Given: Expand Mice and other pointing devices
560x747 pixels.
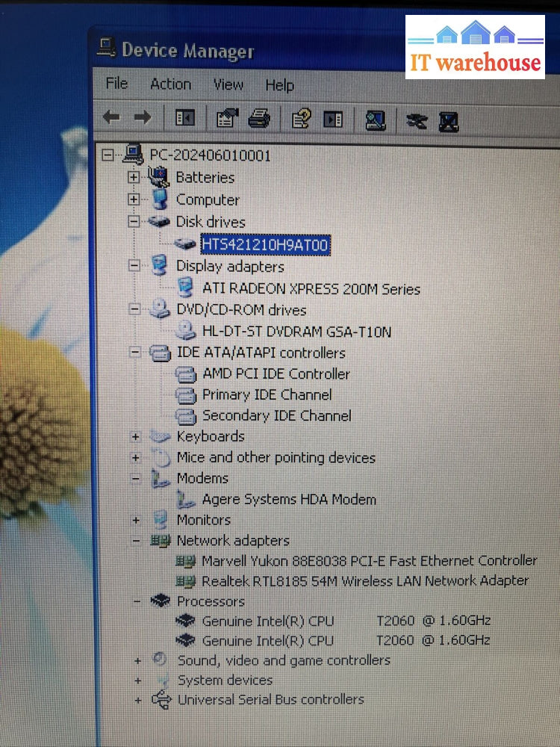Looking at the screenshot, I should click(x=136, y=458).
